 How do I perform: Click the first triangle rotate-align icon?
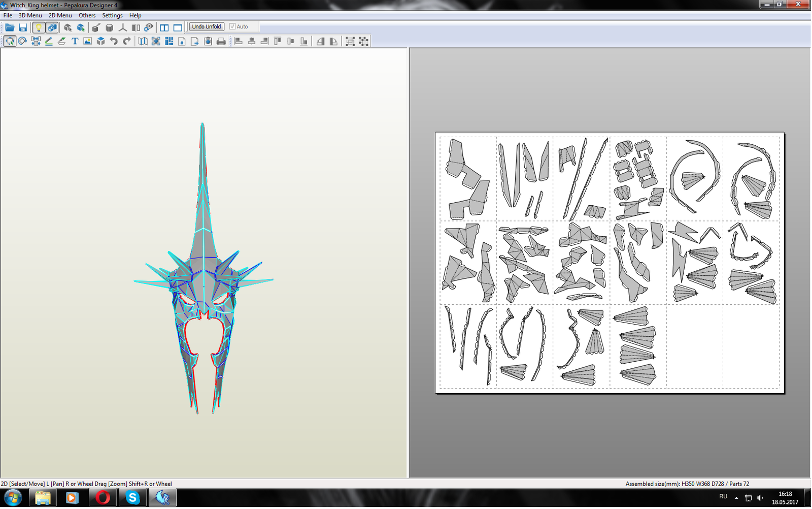[320, 41]
